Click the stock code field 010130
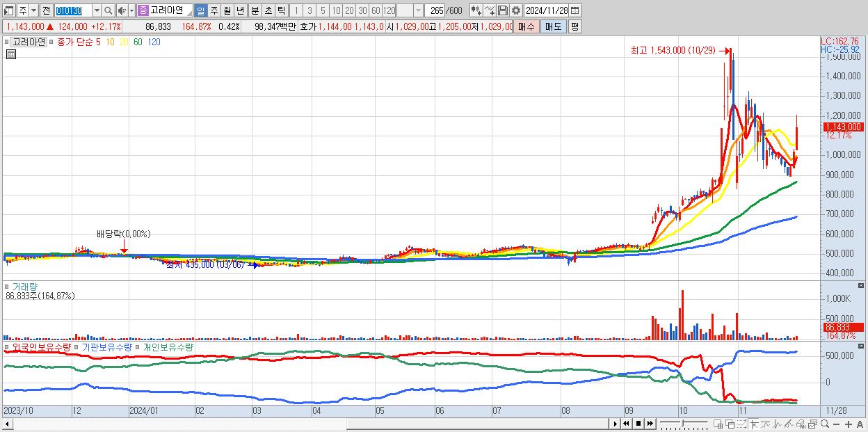The width and height of the screenshot is (868, 432). tap(73, 11)
